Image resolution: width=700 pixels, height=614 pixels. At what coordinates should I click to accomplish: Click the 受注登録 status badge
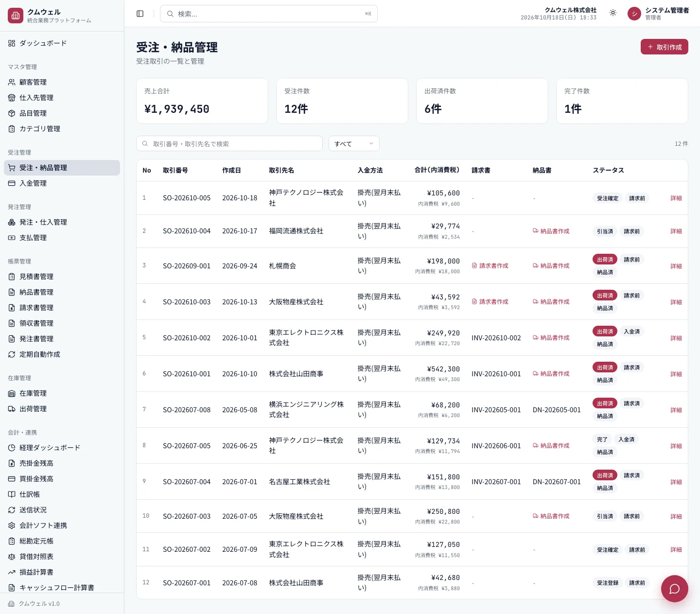click(608, 583)
